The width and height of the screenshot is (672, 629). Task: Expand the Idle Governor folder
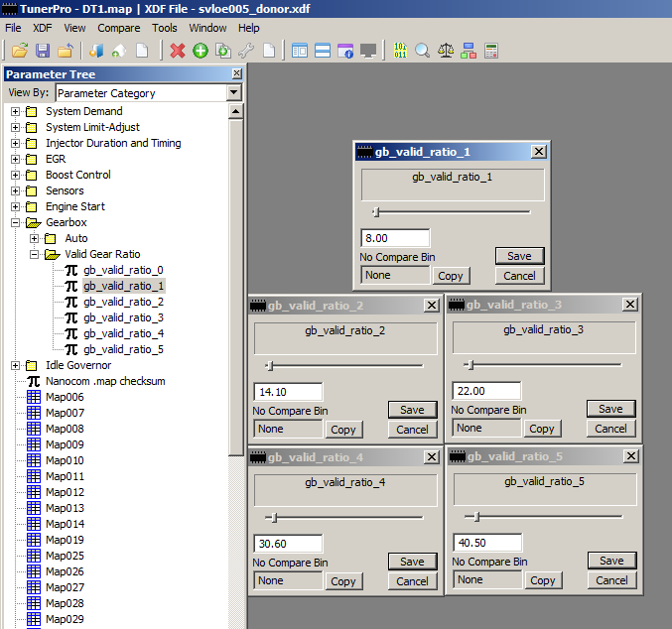(x=16, y=365)
